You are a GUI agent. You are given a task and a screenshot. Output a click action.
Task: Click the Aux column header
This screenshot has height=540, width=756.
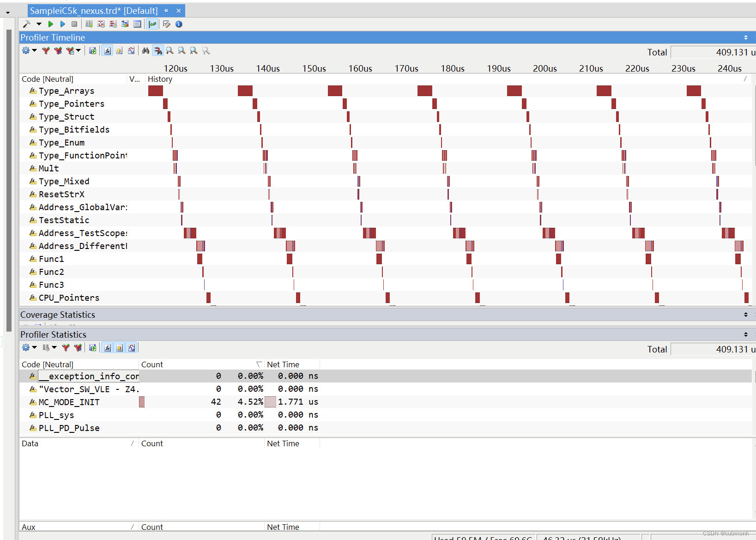pyautogui.click(x=79, y=527)
